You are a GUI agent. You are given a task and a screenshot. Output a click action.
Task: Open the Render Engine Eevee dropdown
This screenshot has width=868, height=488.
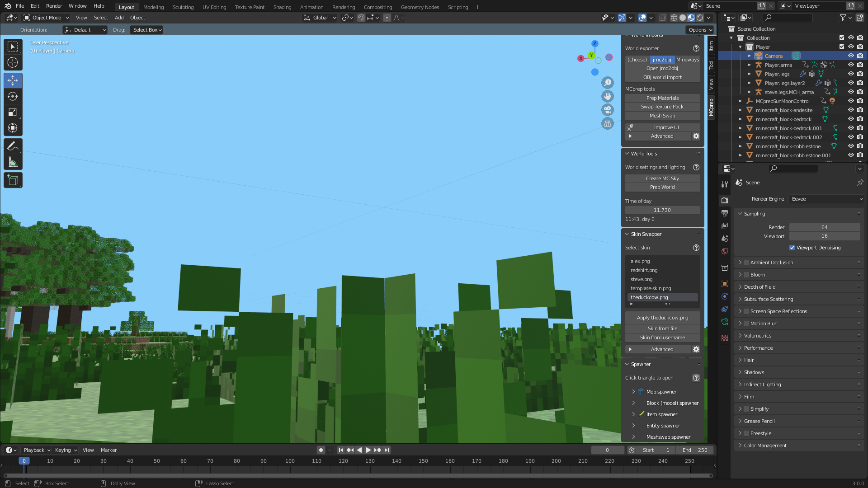pos(826,199)
